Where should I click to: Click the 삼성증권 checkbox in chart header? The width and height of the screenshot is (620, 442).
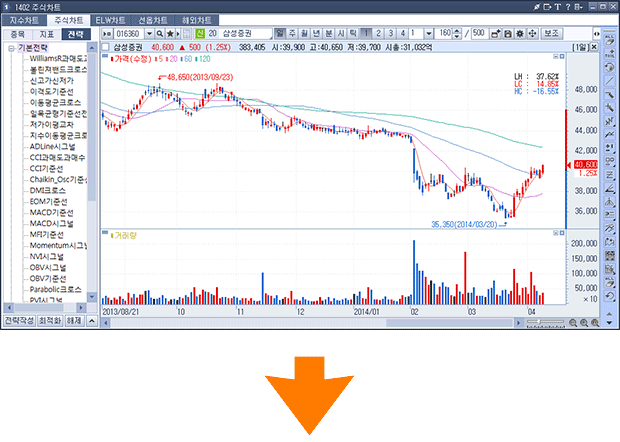[x=107, y=46]
